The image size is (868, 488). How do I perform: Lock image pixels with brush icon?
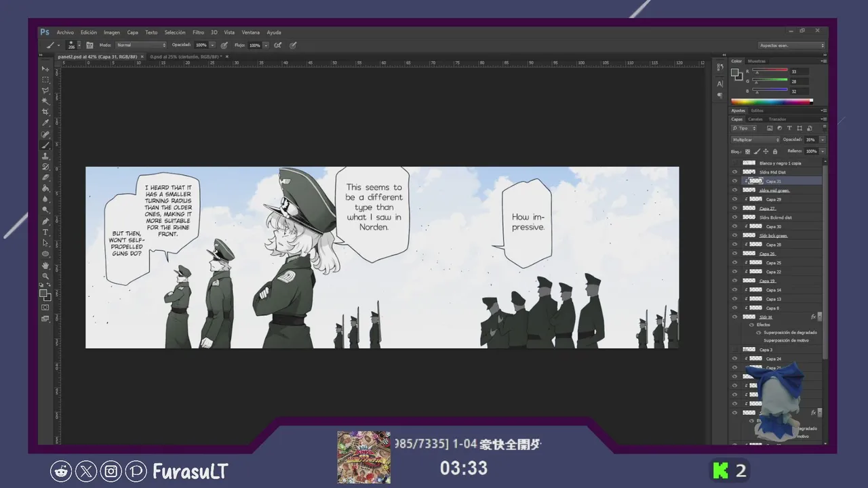(757, 152)
